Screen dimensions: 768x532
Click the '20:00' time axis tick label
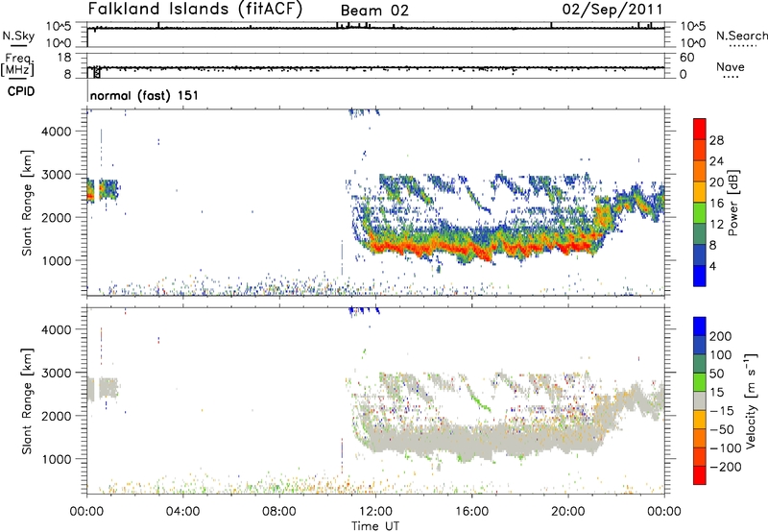pos(568,512)
